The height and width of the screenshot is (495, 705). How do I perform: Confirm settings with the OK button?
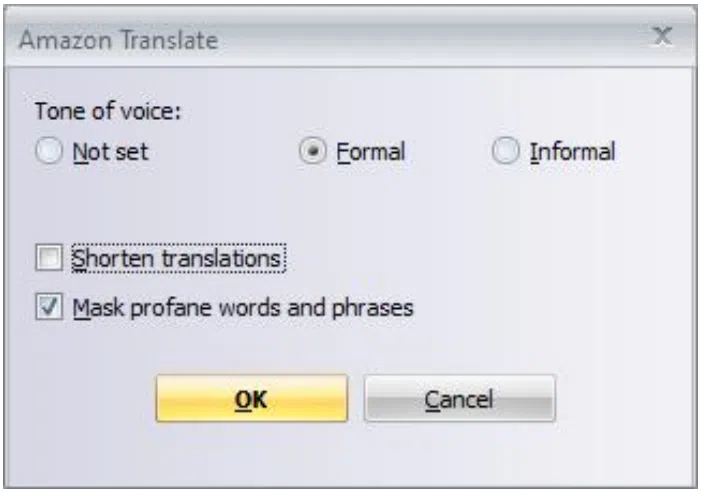pos(252,399)
